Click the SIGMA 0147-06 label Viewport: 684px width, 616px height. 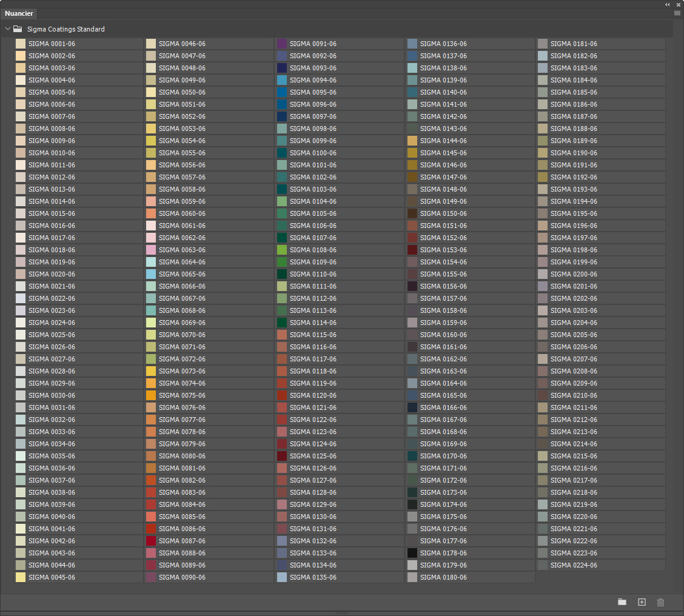[443, 177]
